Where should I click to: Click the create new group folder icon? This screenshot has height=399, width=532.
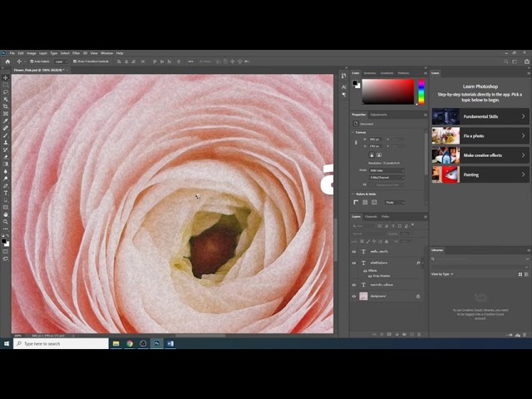pyautogui.click(x=404, y=334)
